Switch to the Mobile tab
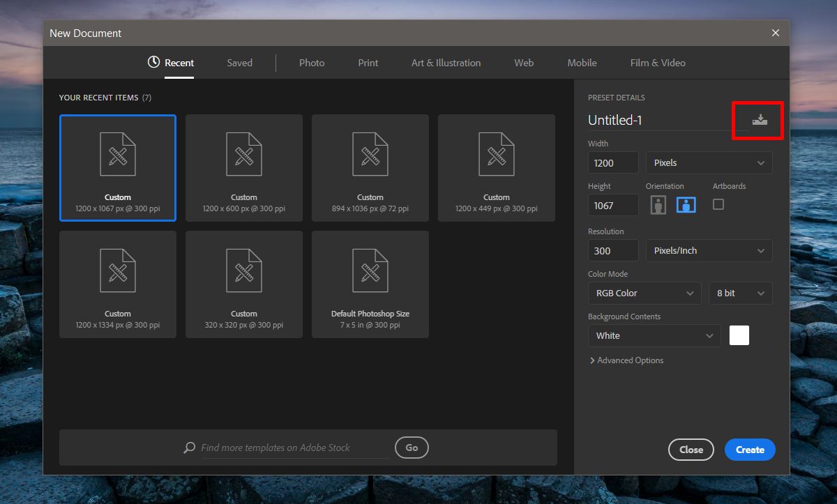Image resolution: width=837 pixels, height=504 pixels. 581,63
